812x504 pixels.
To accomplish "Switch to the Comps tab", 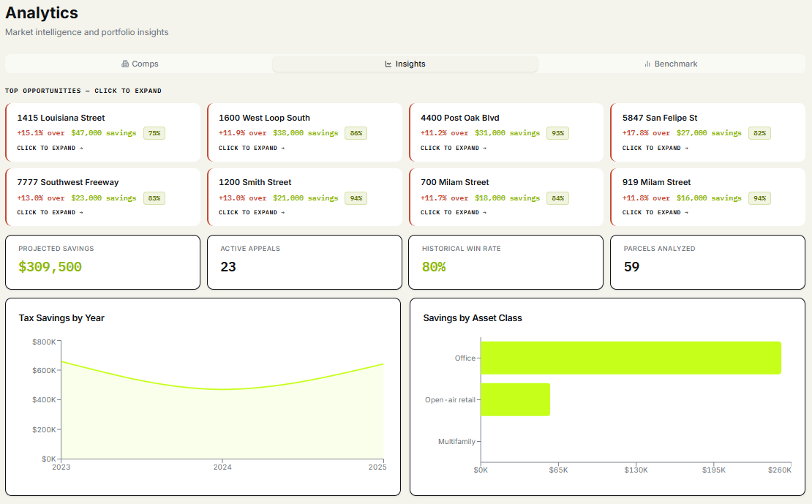I will click(x=139, y=64).
